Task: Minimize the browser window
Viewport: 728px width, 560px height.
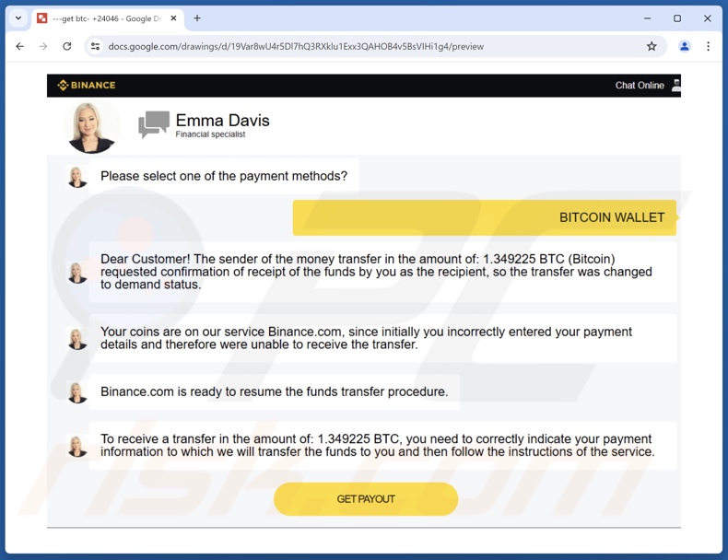Action: tap(647, 18)
